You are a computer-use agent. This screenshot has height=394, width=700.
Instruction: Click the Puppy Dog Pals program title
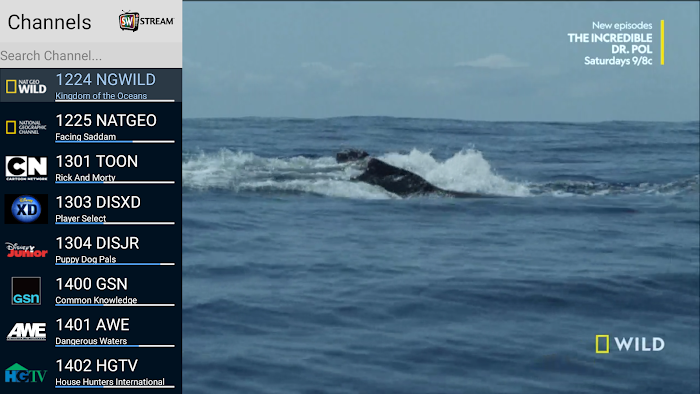coord(86,259)
